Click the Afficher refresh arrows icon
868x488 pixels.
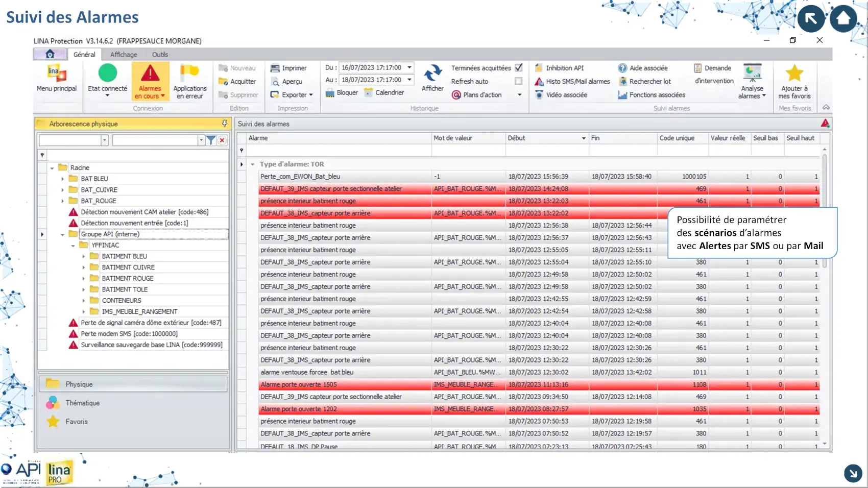(432, 74)
